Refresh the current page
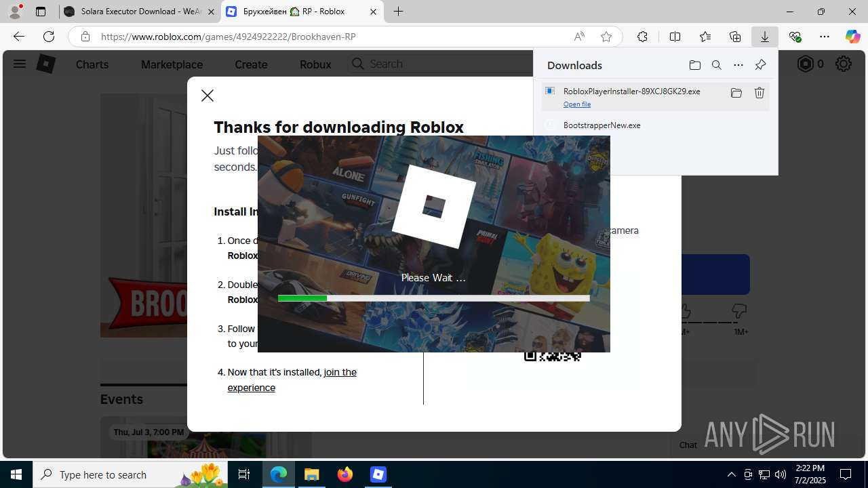 click(49, 37)
